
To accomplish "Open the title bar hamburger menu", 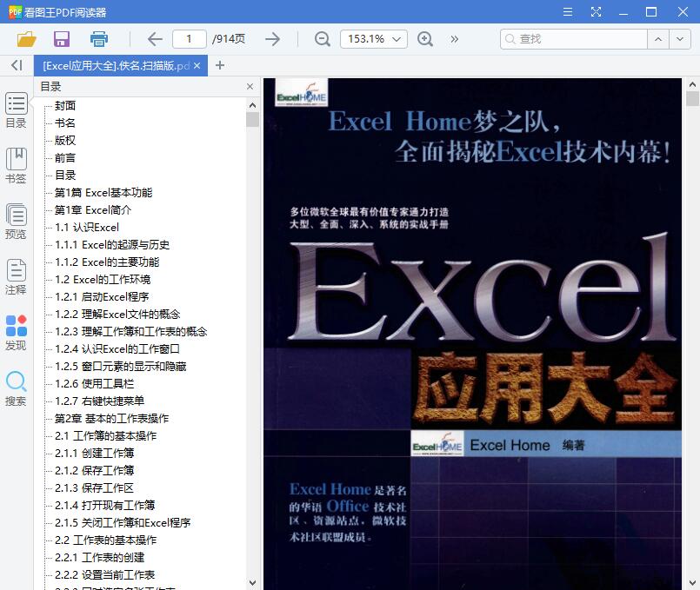I will click(x=568, y=11).
